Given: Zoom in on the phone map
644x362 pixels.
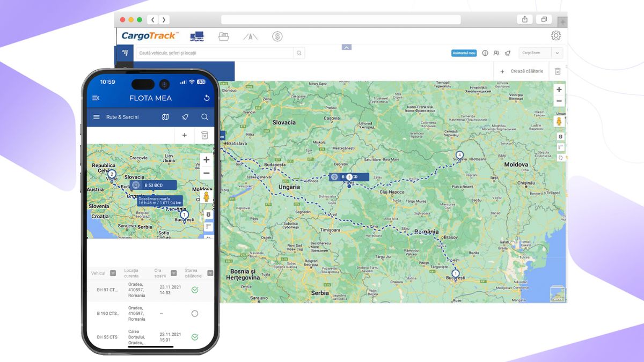Looking at the screenshot, I should coord(206,160).
